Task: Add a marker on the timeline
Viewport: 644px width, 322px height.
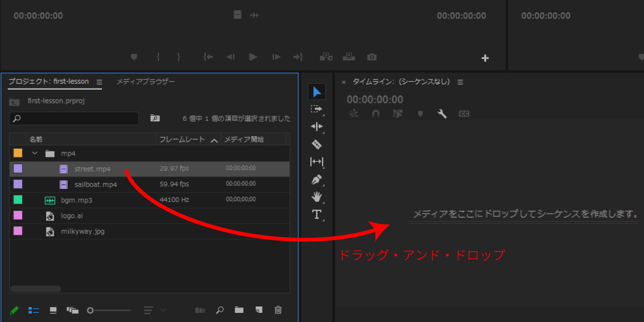Action: click(420, 114)
